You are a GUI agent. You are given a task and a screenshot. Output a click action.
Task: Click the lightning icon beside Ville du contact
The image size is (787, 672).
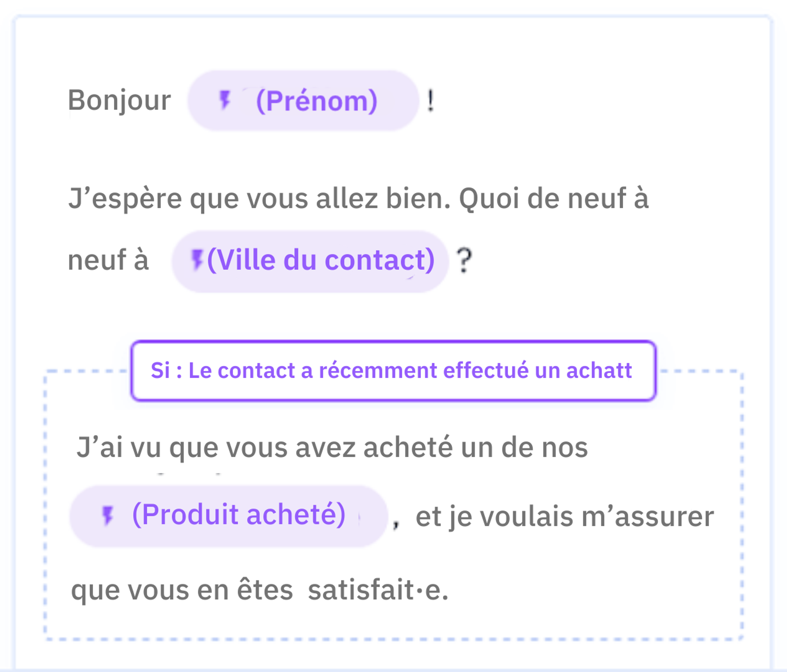[198, 260]
